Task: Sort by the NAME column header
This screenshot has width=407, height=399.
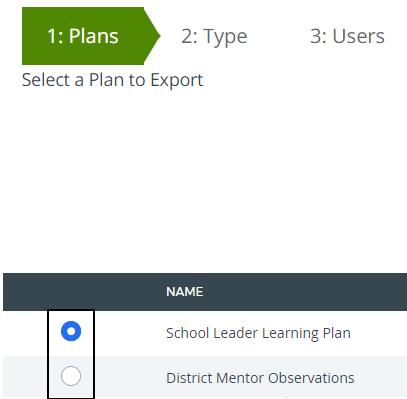Action: click(185, 292)
